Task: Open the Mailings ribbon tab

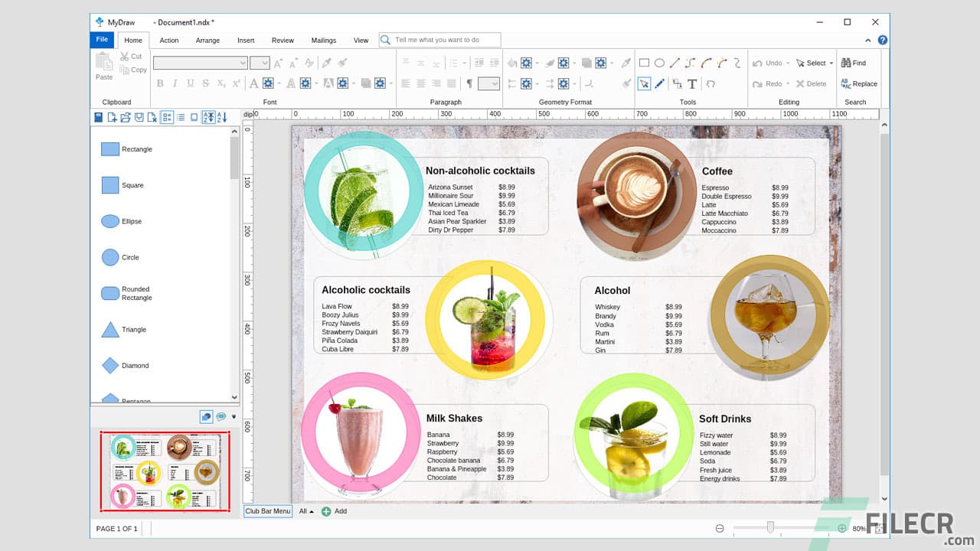Action: click(x=323, y=41)
